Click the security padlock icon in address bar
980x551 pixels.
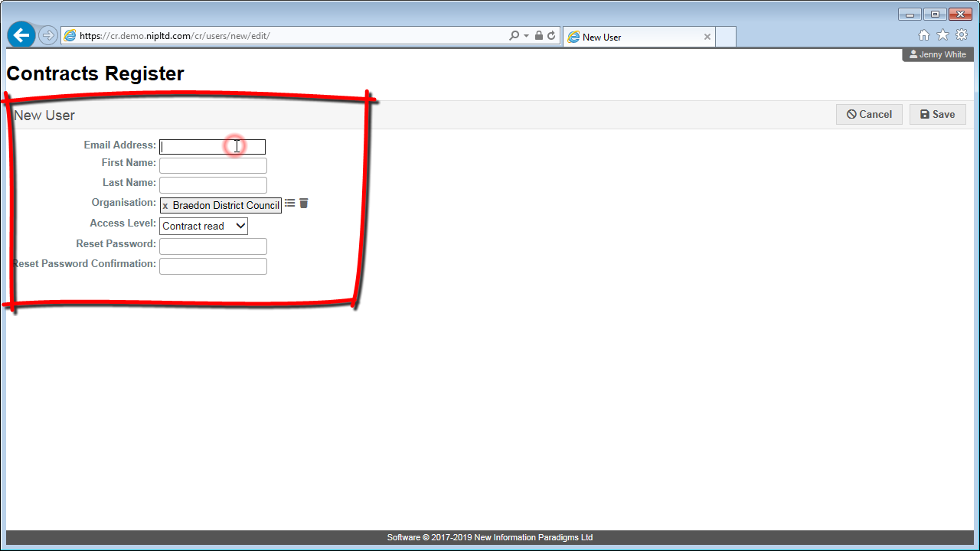(539, 36)
